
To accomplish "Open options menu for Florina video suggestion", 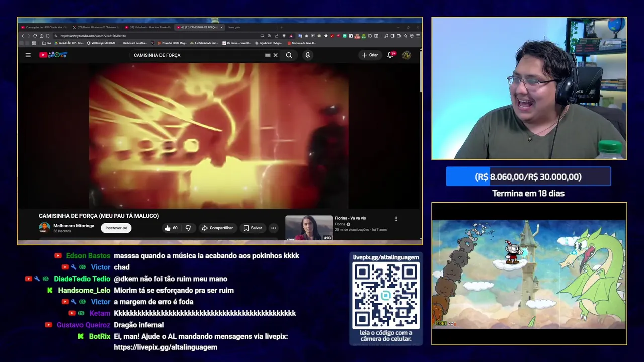I will [396, 219].
